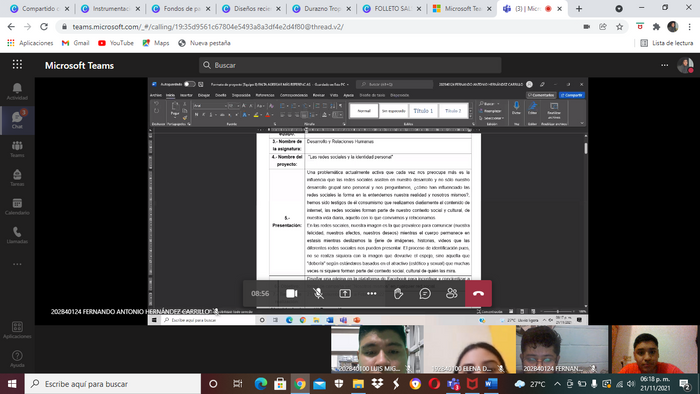The image size is (700, 394).
Task: Open Tareas in the Teams sidebar
Action: pyautogui.click(x=17, y=178)
